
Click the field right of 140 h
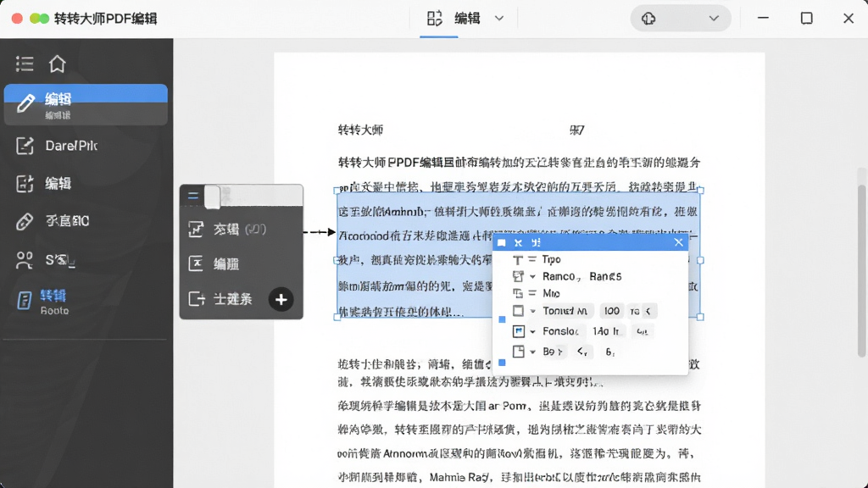coord(643,331)
